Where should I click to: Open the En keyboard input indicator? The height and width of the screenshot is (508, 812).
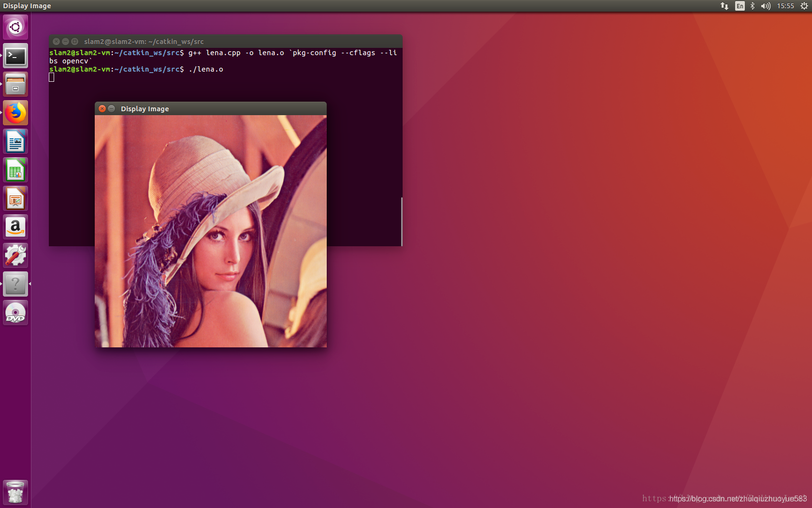click(x=739, y=6)
